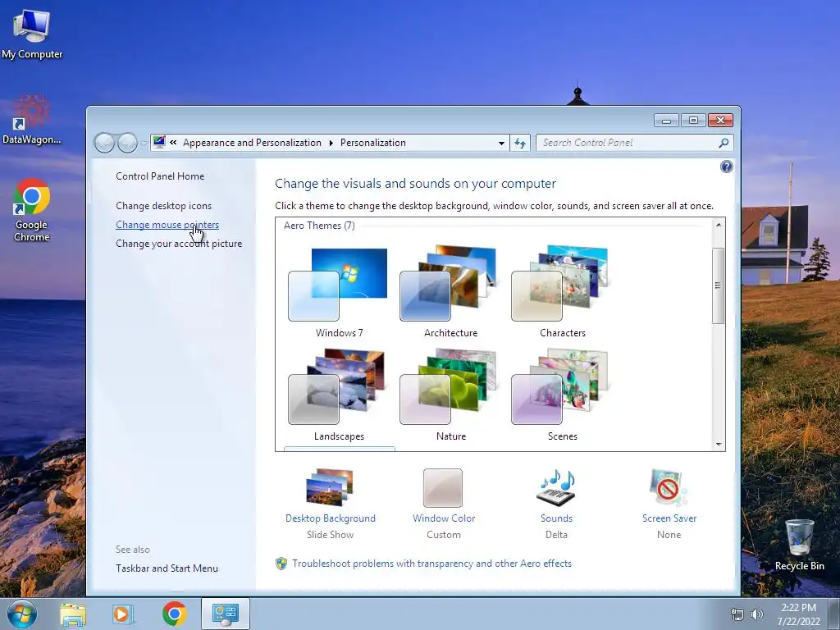Close the Personalization window
The width and height of the screenshot is (840, 630).
pyautogui.click(x=720, y=120)
